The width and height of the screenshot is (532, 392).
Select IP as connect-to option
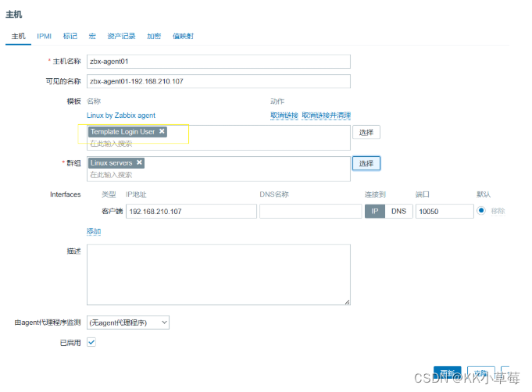click(375, 212)
